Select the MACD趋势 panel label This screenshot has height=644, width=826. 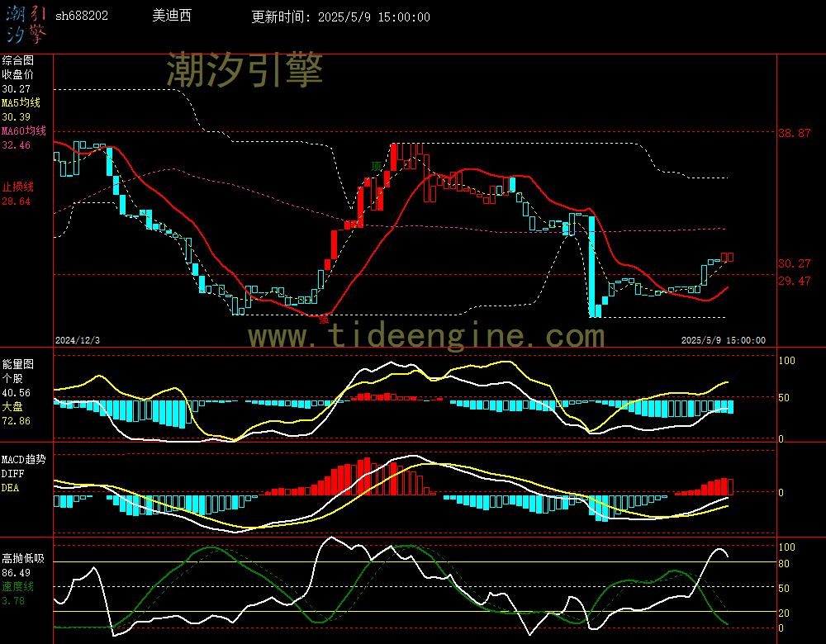coord(24,459)
